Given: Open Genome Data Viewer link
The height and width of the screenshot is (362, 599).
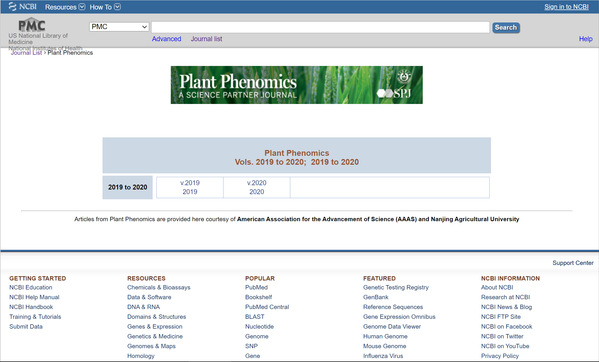Looking at the screenshot, I should pyautogui.click(x=392, y=326).
